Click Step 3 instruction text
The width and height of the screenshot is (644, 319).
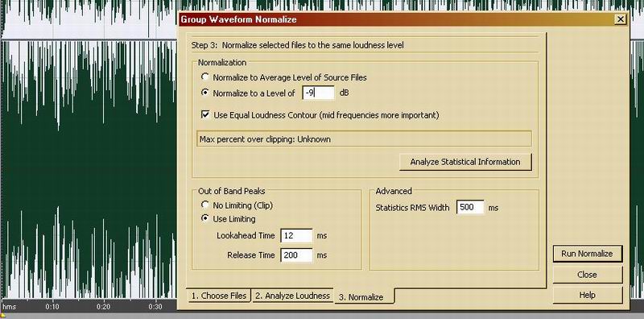coord(297,45)
